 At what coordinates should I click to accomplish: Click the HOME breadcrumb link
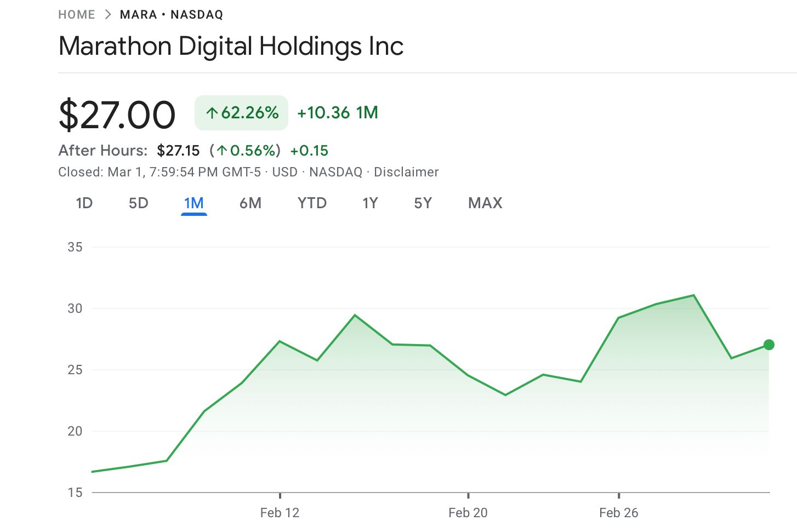(77, 15)
